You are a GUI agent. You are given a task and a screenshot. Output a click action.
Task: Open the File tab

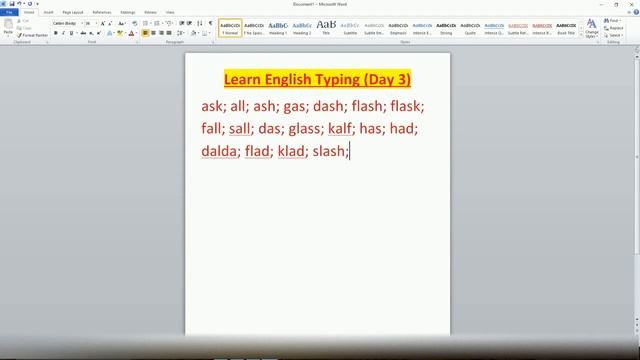[9, 12]
